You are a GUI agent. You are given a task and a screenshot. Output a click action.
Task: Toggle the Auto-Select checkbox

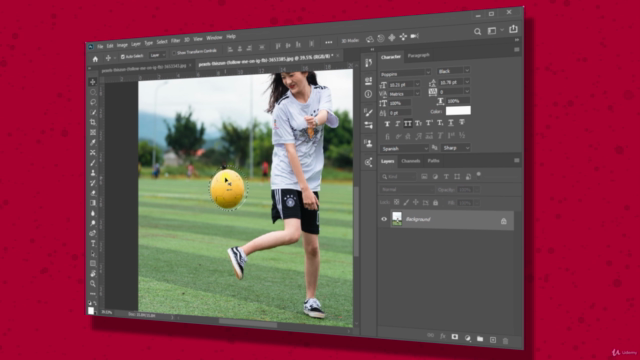tap(122, 57)
